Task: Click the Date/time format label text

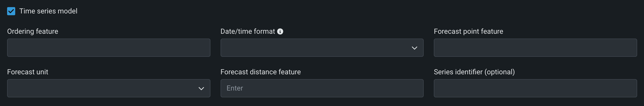Action: pos(247,31)
